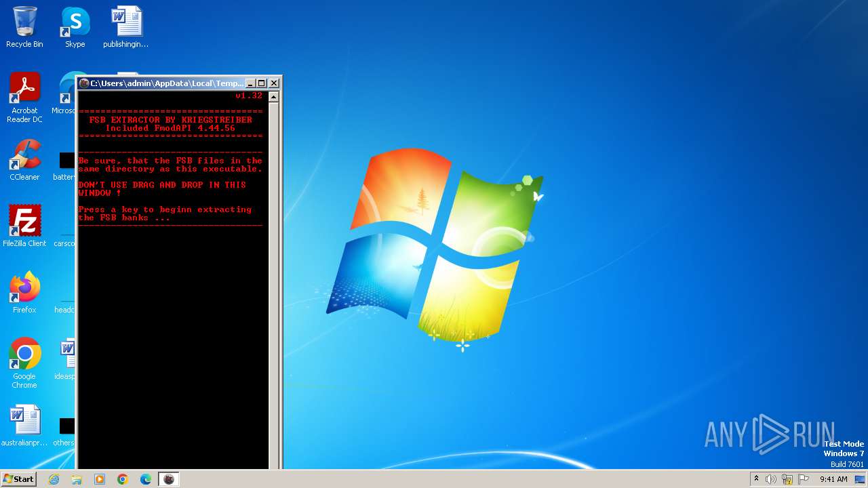Click the v1.32 version text

coord(249,96)
